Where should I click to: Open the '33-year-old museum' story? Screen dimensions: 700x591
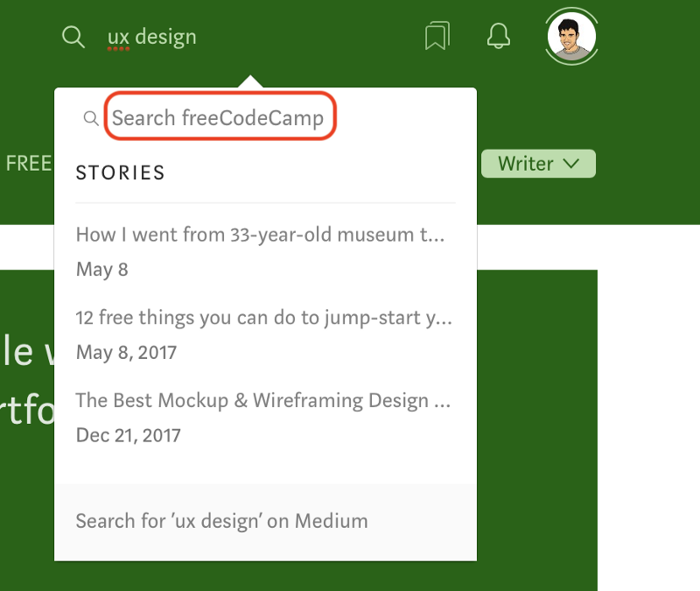point(260,235)
